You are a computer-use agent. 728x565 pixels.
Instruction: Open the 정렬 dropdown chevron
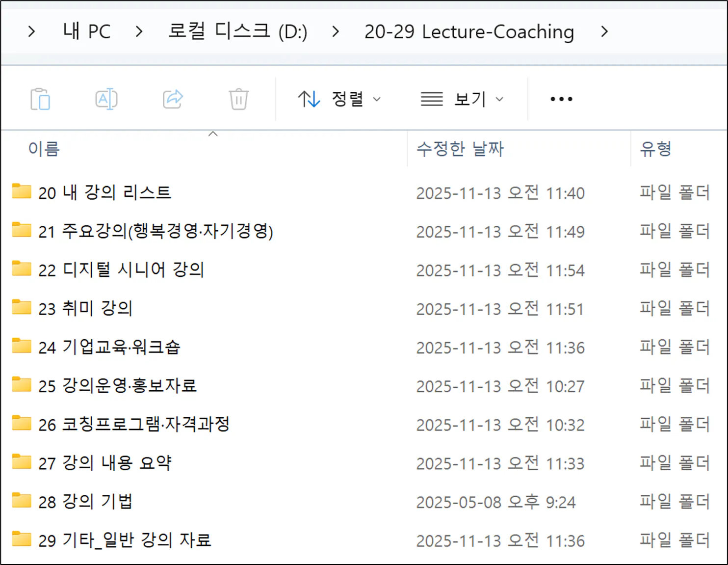click(x=378, y=100)
